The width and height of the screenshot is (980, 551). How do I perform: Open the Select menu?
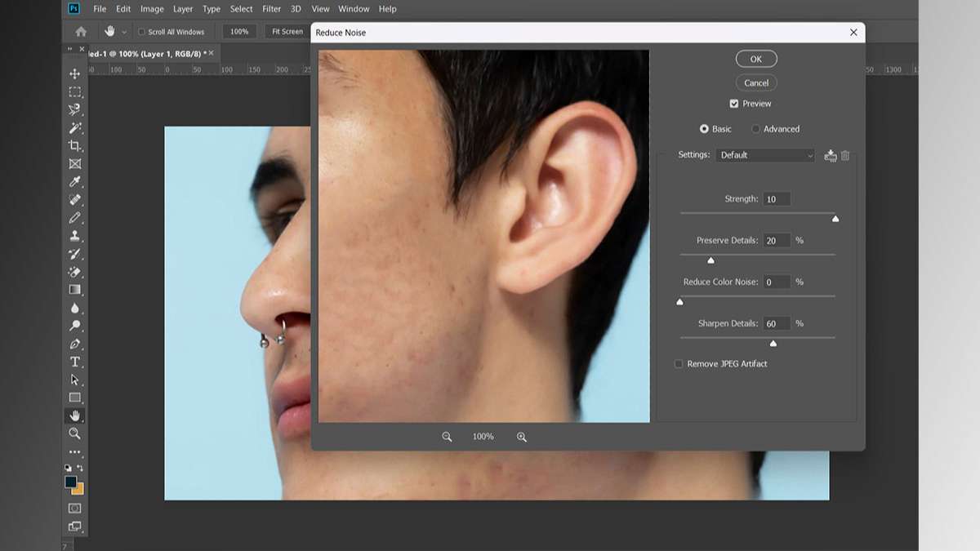coord(241,9)
